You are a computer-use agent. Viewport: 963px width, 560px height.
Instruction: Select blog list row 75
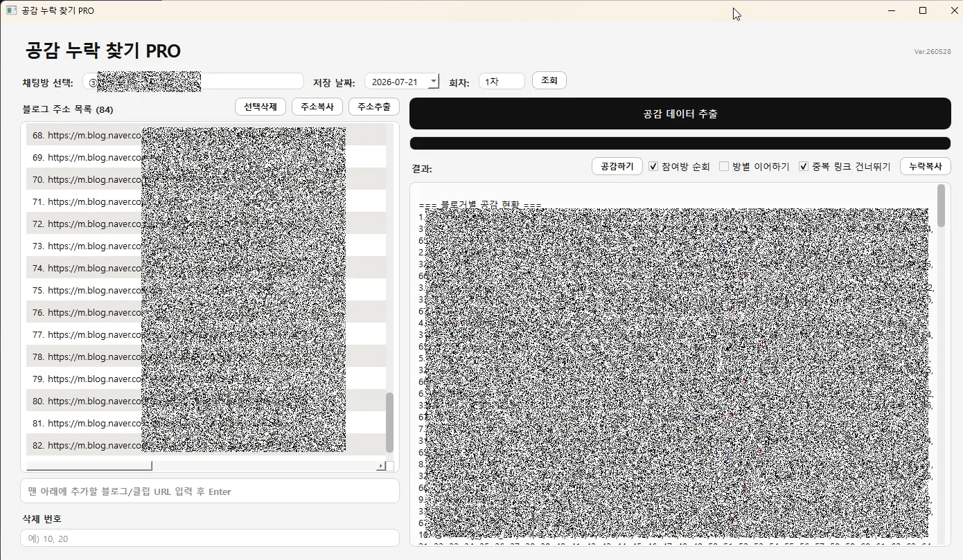click(206, 290)
